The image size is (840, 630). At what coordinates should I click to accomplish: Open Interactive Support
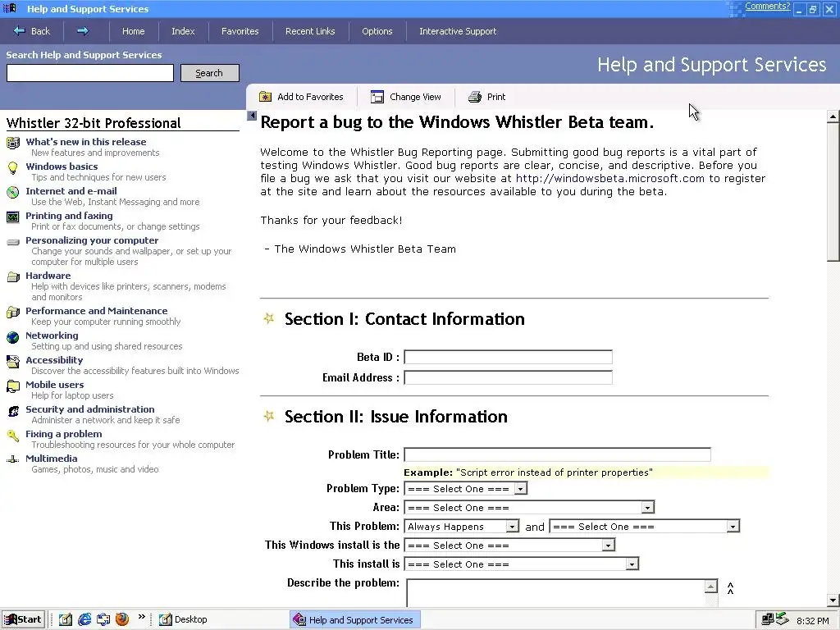[x=458, y=31]
